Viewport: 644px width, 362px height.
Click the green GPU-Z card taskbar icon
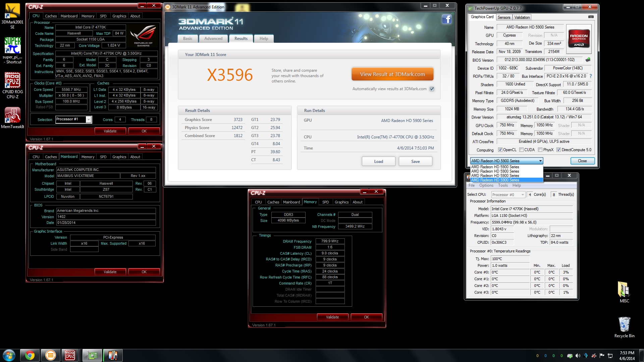[x=92, y=355]
